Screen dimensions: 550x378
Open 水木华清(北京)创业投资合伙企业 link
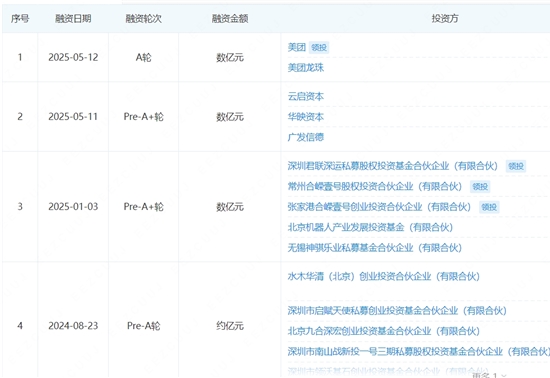(x=384, y=276)
